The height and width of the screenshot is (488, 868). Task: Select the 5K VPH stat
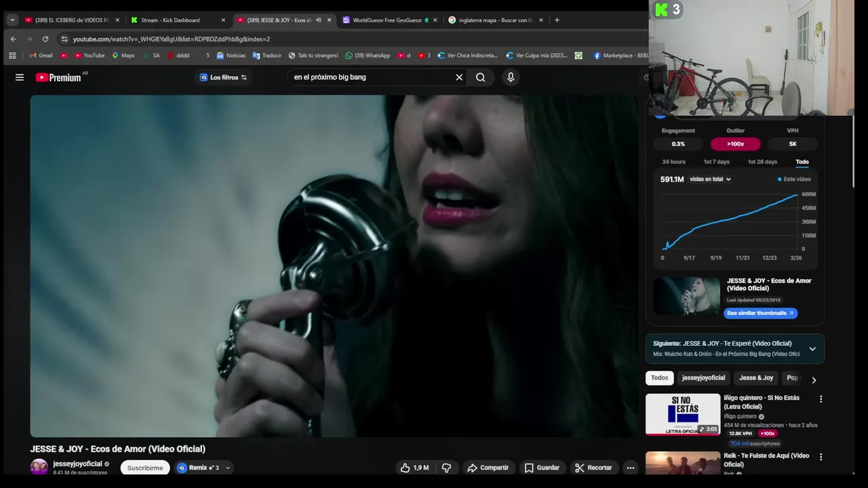tap(792, 144)
